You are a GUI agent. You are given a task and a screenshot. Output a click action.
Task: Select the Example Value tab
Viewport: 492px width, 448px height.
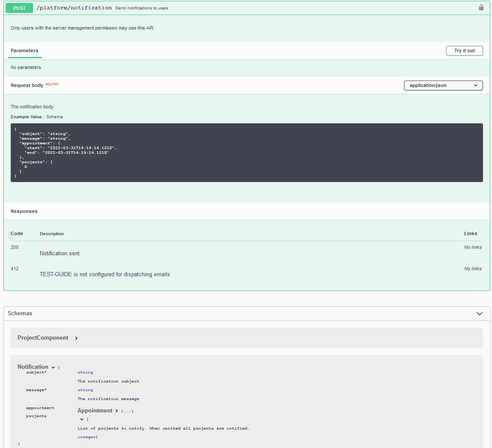(26, 116)
